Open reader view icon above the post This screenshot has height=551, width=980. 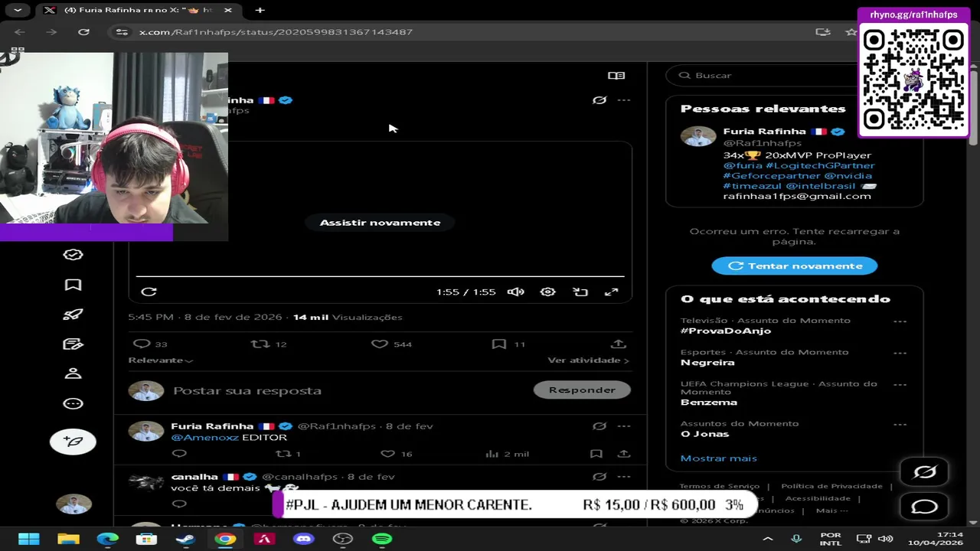click(x=616, y=76)
